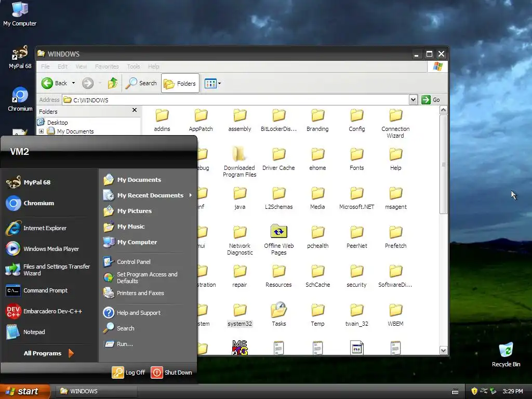
Task: Click the Back button in Explorer
Action: [x=54, y=83]
